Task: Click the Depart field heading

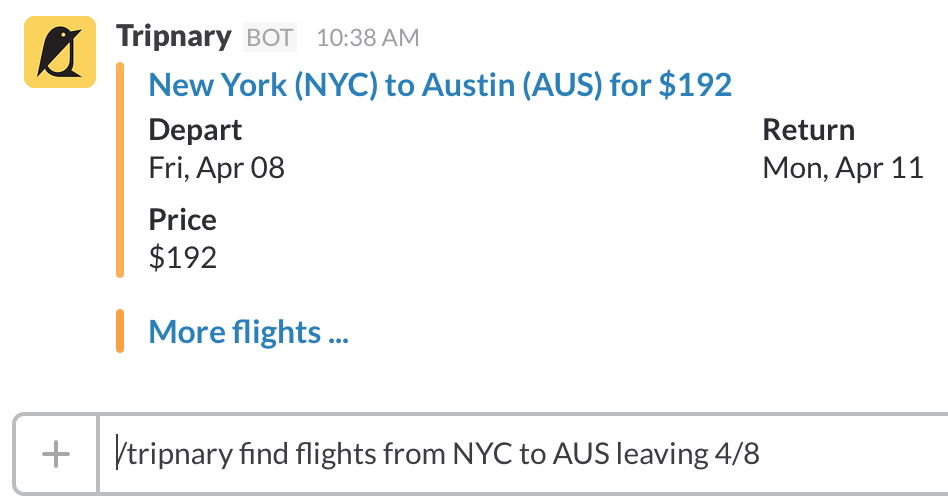Action: [195, 130]
